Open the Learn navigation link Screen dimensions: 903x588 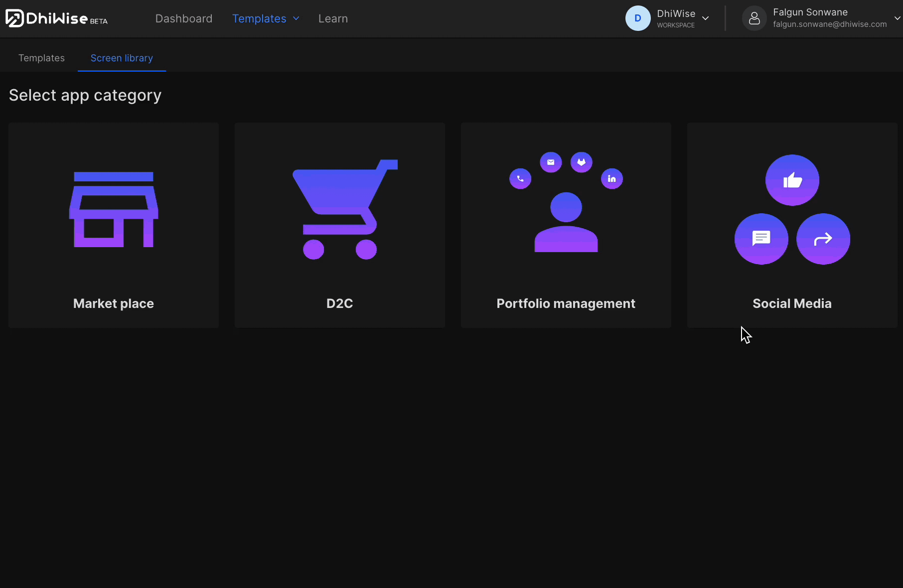pos(333,18)
